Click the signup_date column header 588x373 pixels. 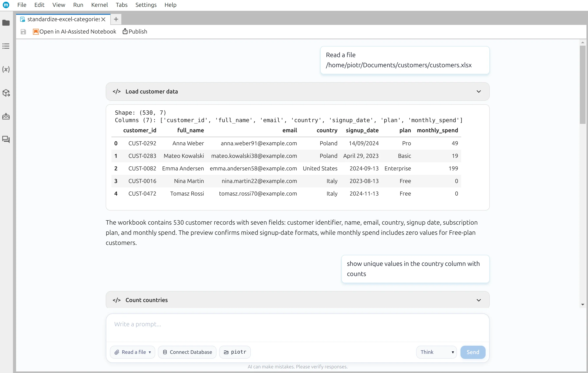pyautogui.click(x=362, y=130)
